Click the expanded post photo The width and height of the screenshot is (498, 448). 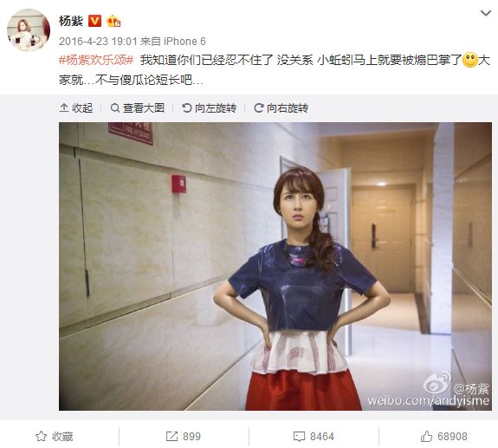tap(275, 266)
